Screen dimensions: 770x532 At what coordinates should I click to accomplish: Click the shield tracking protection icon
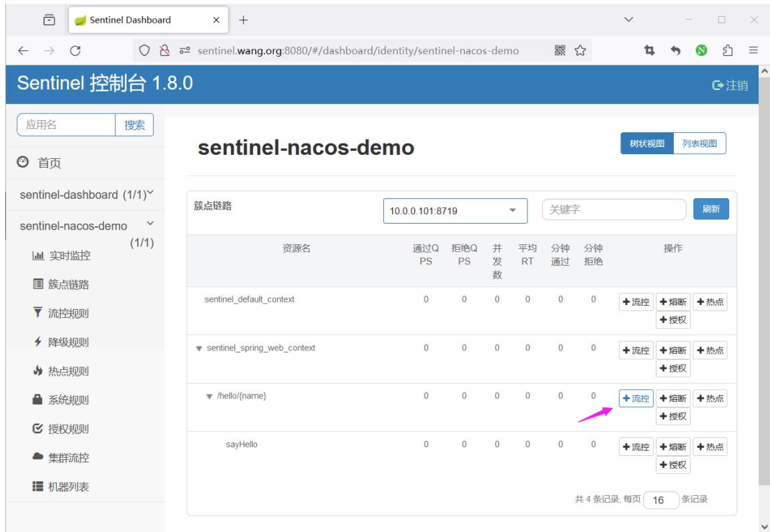click(144, 51)
